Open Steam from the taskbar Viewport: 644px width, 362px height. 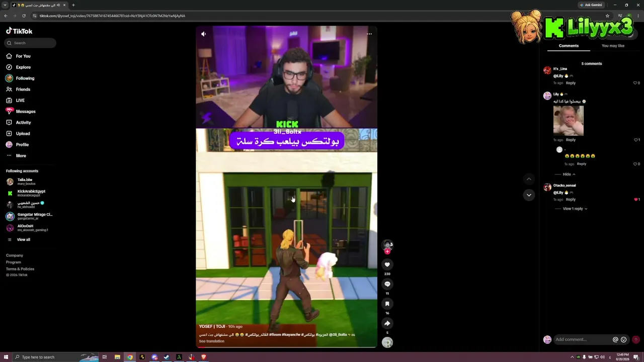(167, 357)
